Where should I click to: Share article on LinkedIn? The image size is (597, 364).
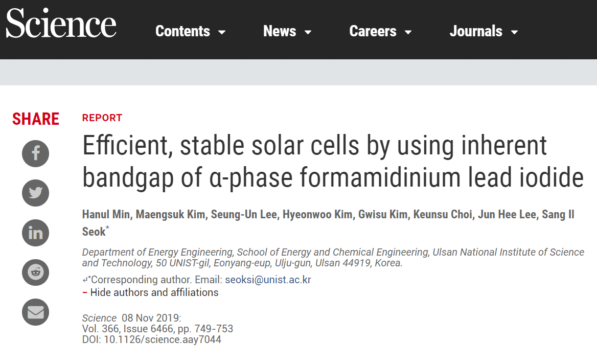point(35,233)
